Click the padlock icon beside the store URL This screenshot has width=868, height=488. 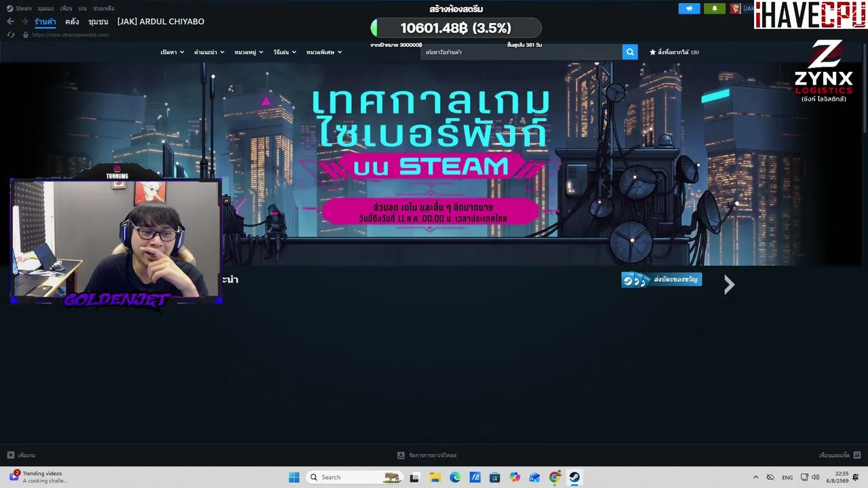tap(26, 35)
